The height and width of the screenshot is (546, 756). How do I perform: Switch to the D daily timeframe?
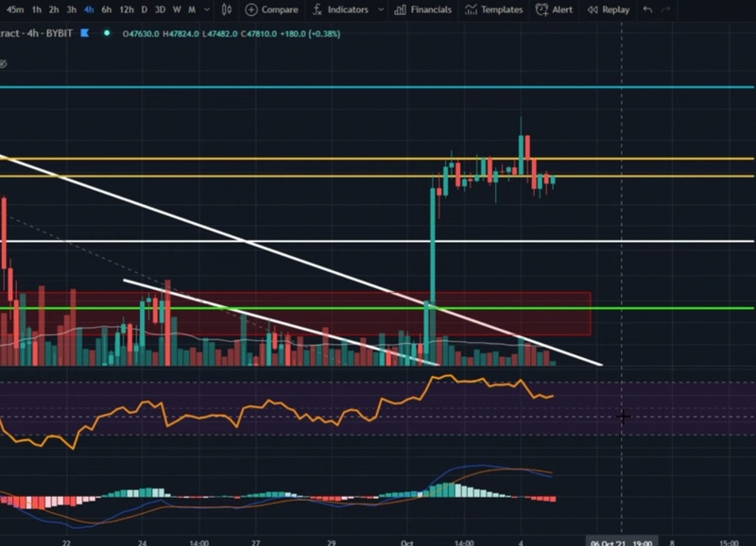144,9
